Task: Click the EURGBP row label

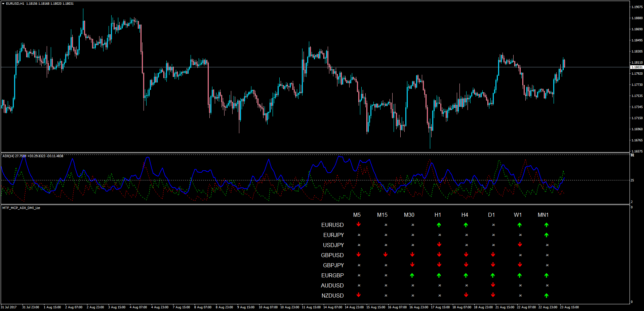Action: coord(332,275)
